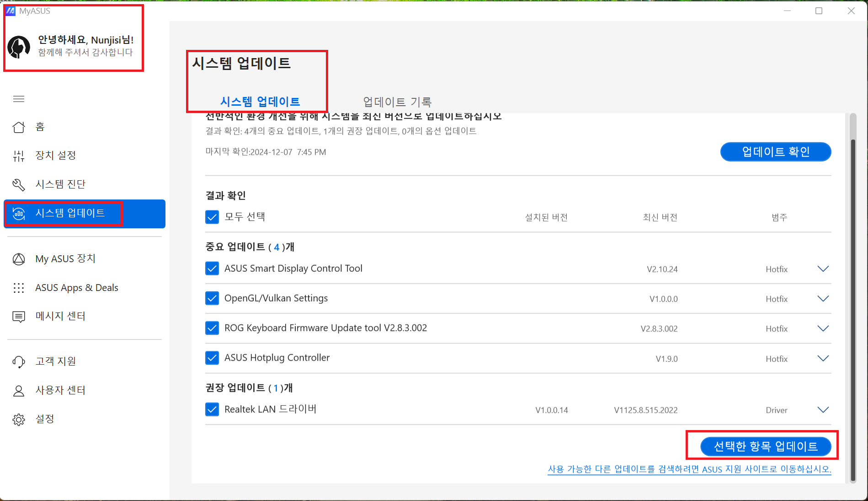Open 고객 지원 headset icon
868x501 pixels.
point(19,361)
